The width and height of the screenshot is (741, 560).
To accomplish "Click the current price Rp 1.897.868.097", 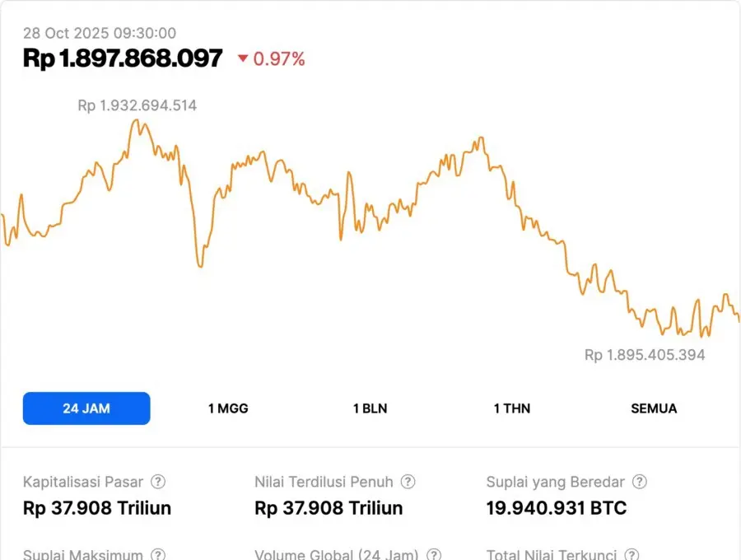I will [x=123, y=58].
